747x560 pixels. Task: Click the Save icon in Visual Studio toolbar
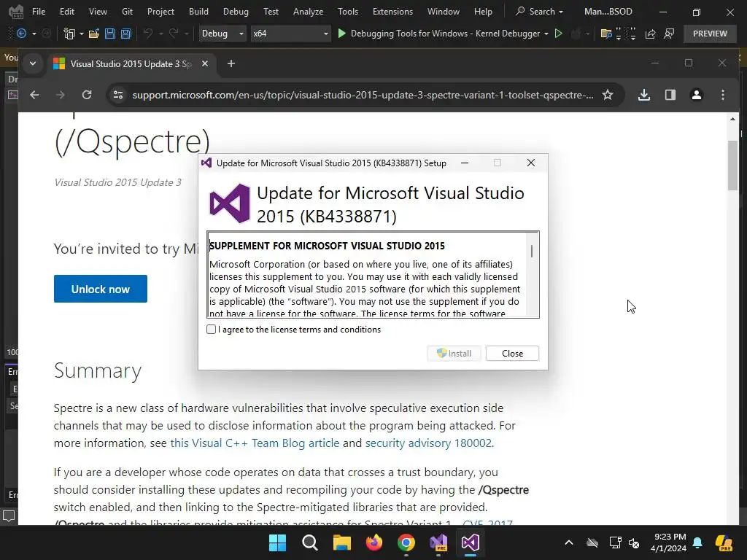pos(110,34)
